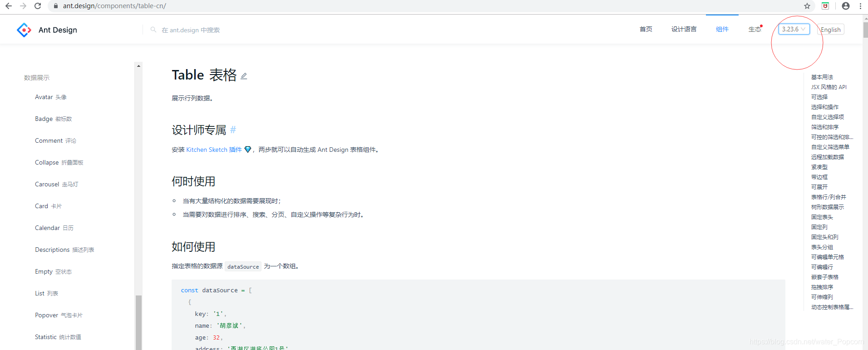Jump to 表头分组 anchor
This screenshot has width=868, height=350.
click(822, 247)
